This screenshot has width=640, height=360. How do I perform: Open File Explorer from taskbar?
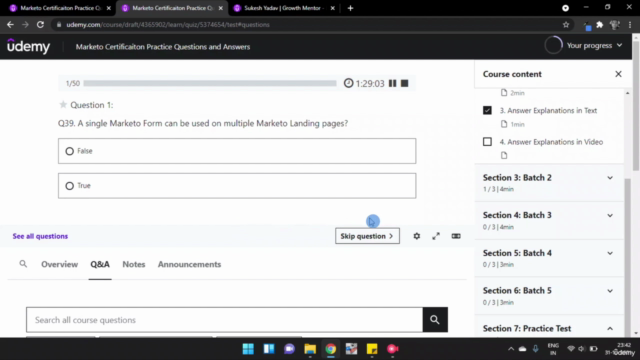coord(310,349)
